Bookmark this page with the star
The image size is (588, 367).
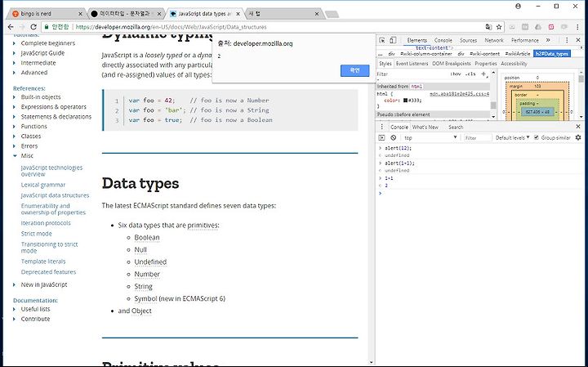499,27
